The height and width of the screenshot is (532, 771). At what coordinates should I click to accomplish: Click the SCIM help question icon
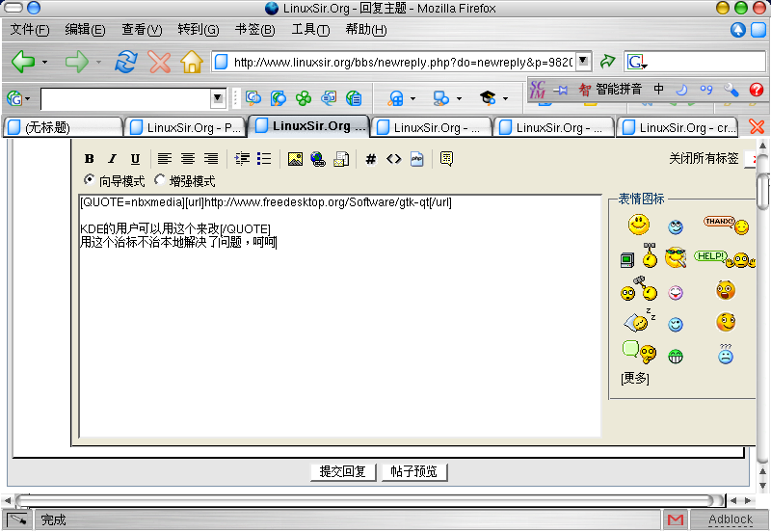(x=757, y=90)
